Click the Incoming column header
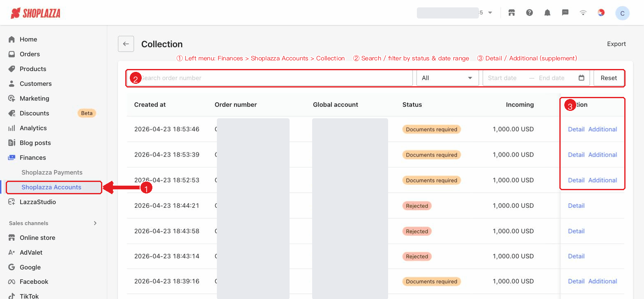Screen dimensions: 644x299 [x=520, y=105]
